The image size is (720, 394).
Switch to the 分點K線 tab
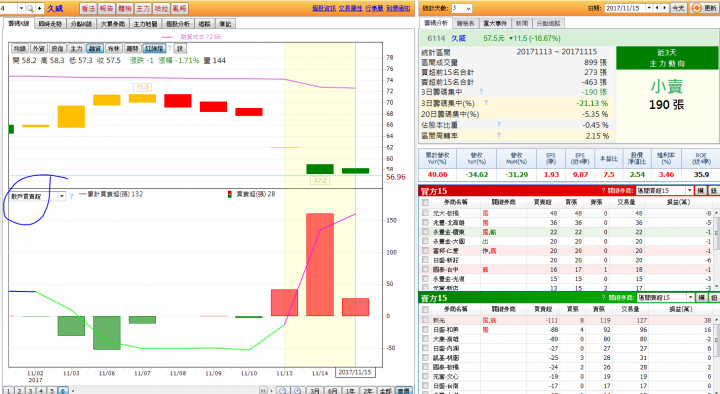(81, 24)
